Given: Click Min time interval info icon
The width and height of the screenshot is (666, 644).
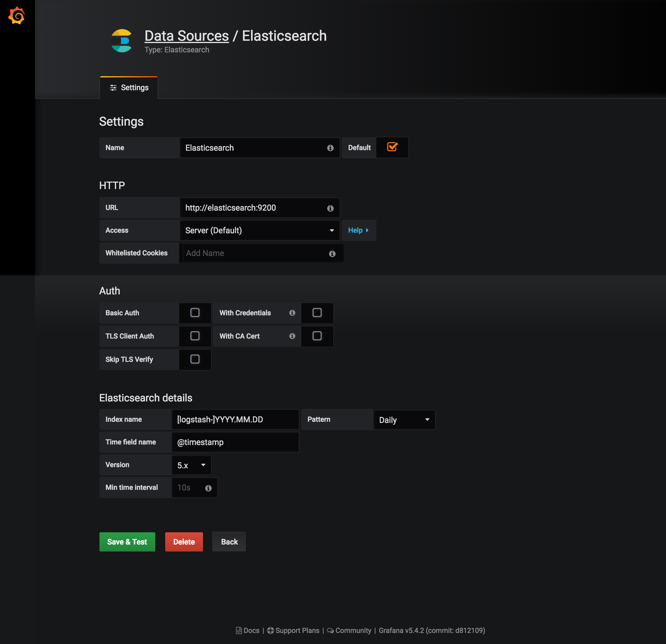Looking at the screenshot, I should (208, 488).
